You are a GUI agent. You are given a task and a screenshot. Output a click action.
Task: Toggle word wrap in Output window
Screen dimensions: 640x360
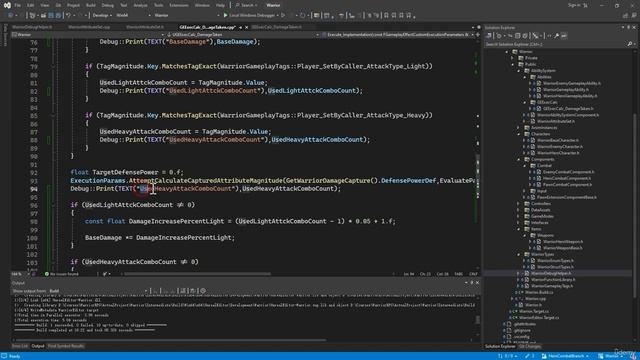[x=193, y=291]
